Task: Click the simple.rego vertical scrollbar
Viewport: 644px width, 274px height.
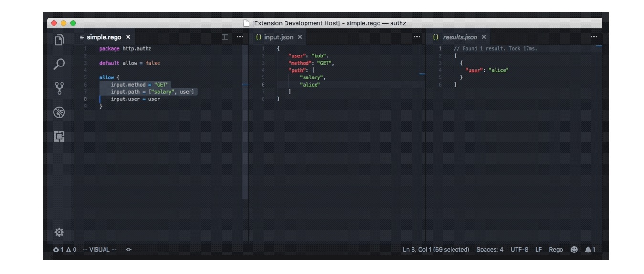Action: [245, 122]
